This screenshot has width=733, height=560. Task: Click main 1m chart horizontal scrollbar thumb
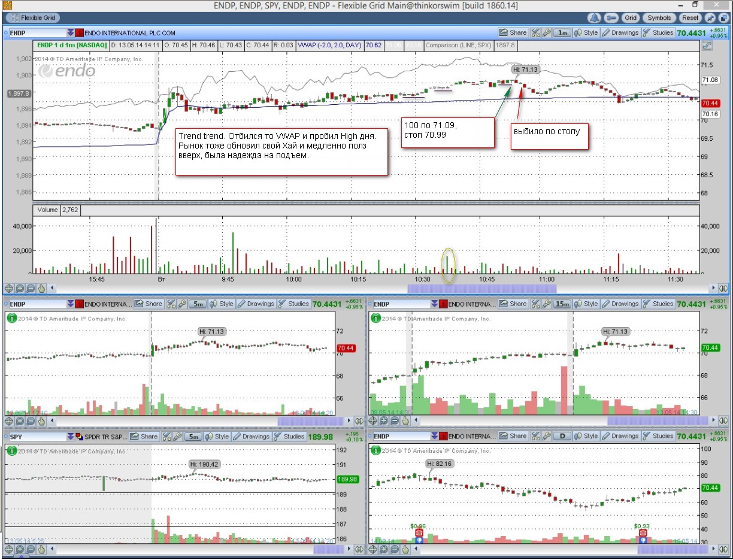point(481,288)
